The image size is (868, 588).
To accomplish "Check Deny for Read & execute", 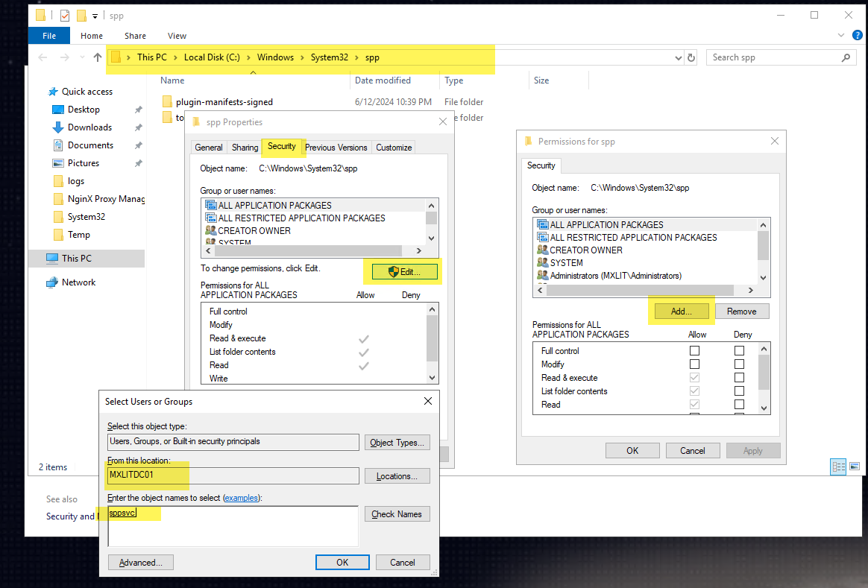I will pyautogui.click(x=739, y=378).
